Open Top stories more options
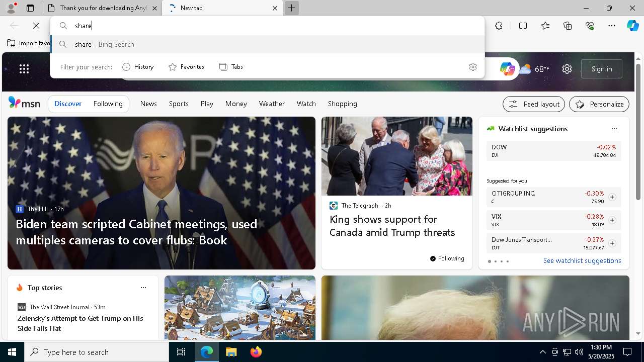The width and height of the screenshot is (644, 362). click(x=143, y=288)
